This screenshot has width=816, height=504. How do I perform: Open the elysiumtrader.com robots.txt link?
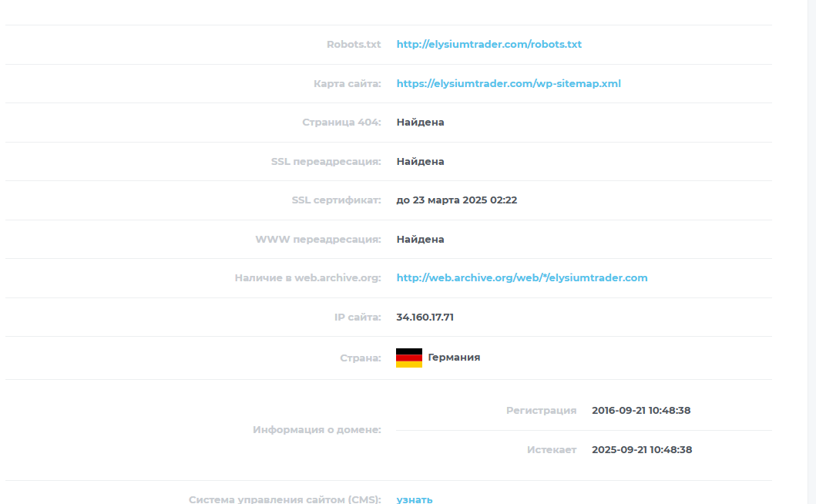(489, 44)
